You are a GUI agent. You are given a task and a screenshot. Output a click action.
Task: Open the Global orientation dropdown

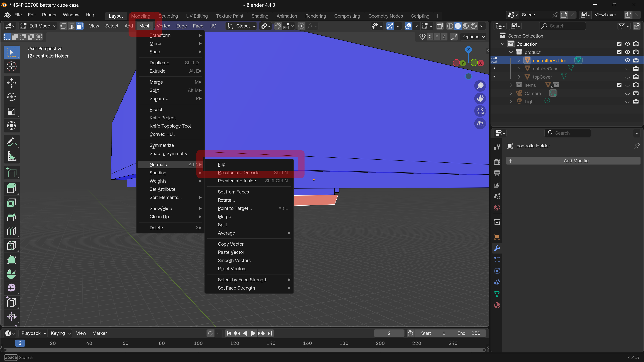(242, 26)
